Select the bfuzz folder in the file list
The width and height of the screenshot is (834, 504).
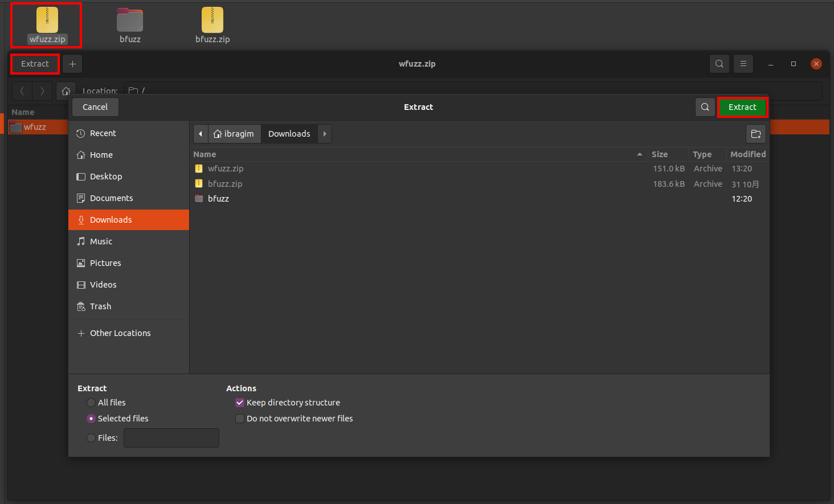click(218, 199)
